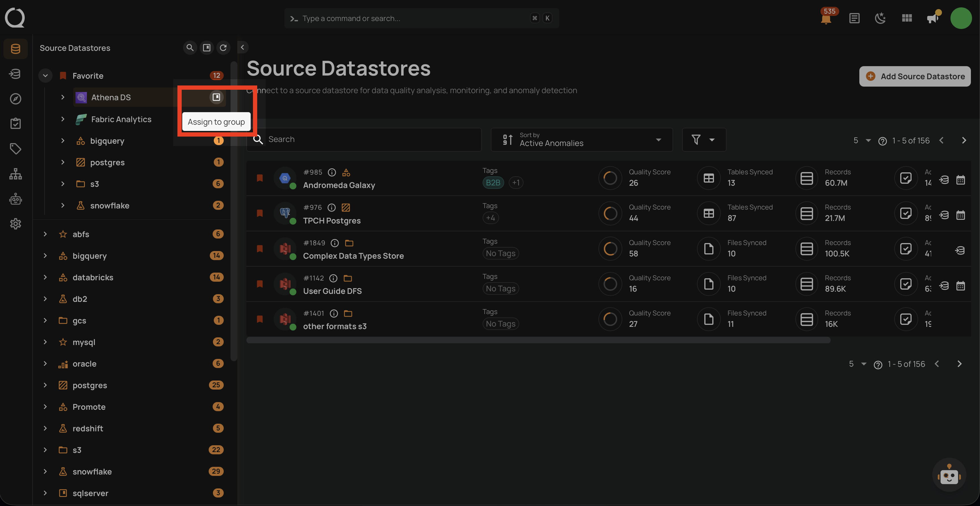The width and height of the screenshot is (980, 506).
Task: Expand the snowflake group under Favorite
Action: pyautogui.click(x=63, y=205)
